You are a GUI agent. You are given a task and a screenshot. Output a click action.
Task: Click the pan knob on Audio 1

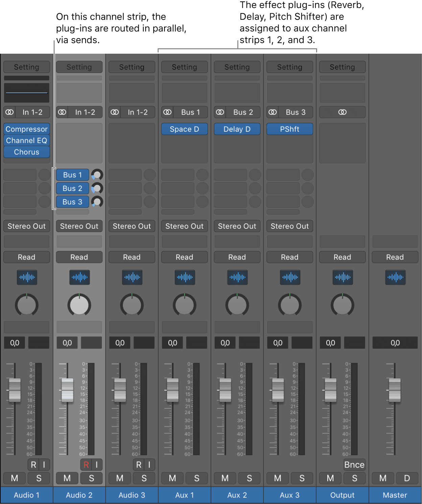pyautogui.click(x=27, y=305)
